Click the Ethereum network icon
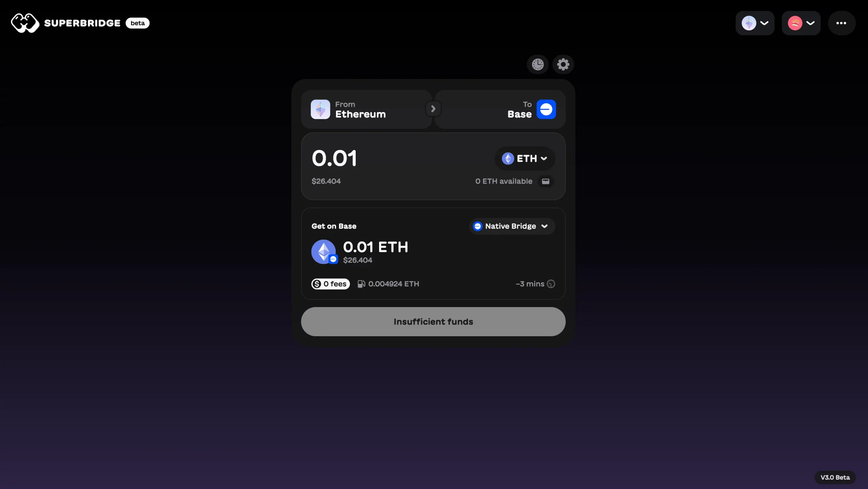This screenshot has height=489, width=868. 320,109
